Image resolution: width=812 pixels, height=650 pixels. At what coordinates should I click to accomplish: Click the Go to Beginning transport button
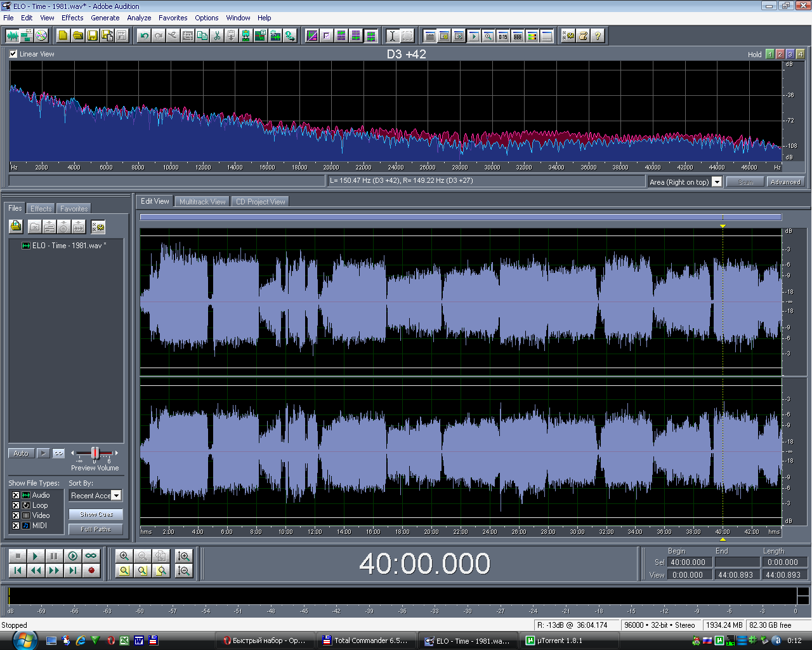(18, 571)
